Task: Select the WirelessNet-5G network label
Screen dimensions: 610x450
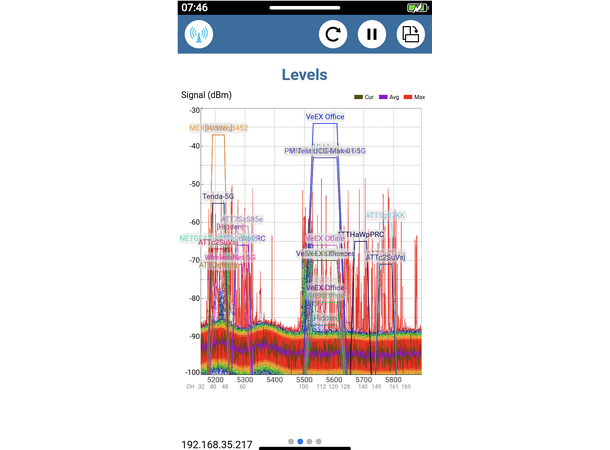Action: pos(230,257)
